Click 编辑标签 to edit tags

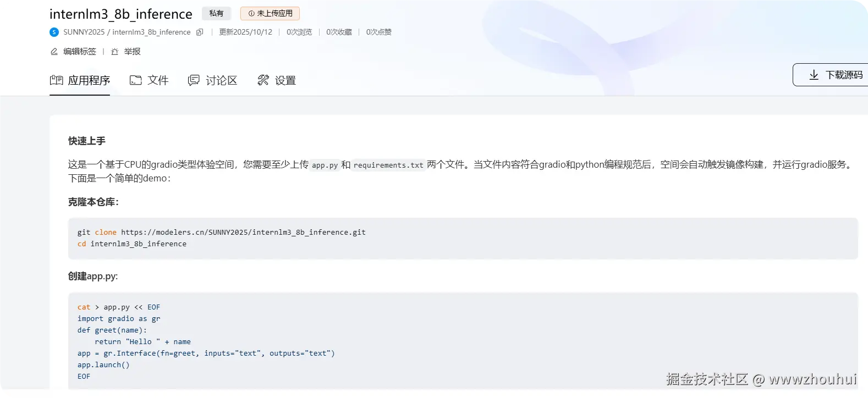tap(73, 52)
